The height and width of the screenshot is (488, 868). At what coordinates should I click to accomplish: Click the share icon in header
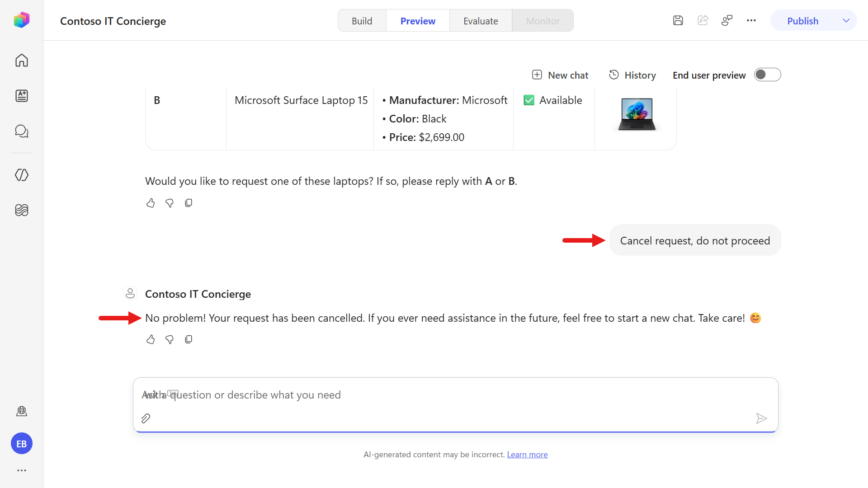703,20
